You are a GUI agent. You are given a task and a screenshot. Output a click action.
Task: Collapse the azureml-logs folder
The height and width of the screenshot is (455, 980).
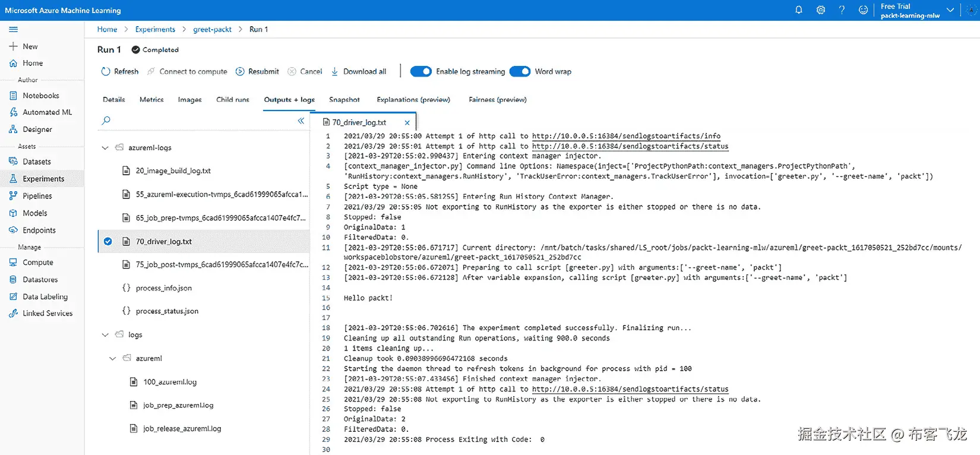point(105,148)
